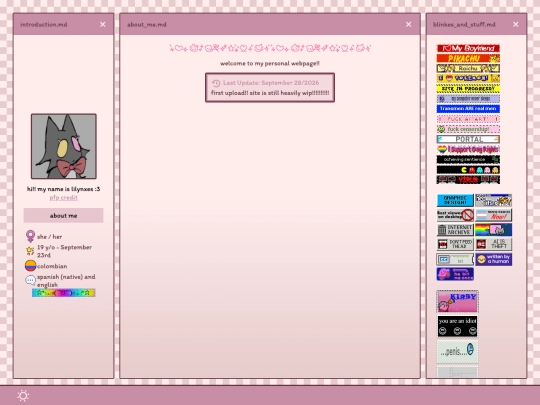This screenshot has width=540, height=405.
Task: Click the Pac-Man ghosts blinkie
Action: pos(468,169)
